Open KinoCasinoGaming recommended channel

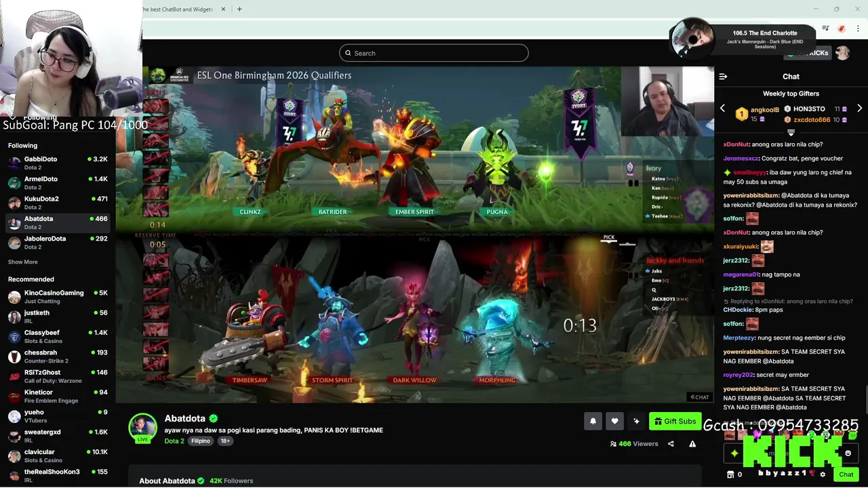click(x=58, y=297)
